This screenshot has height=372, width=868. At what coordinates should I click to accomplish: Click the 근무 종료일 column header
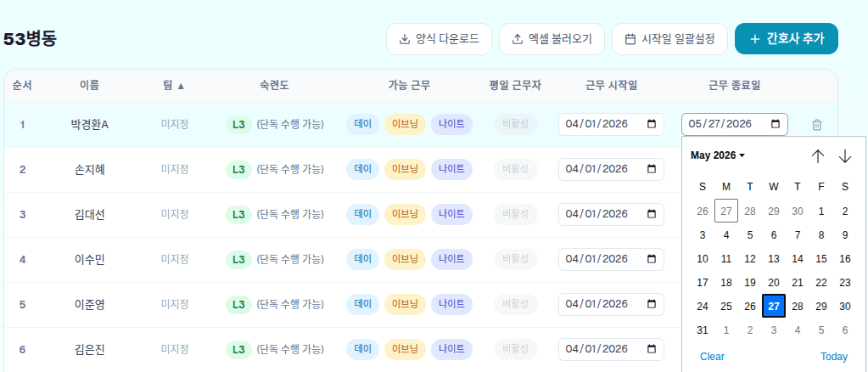(x=735, y=86)
